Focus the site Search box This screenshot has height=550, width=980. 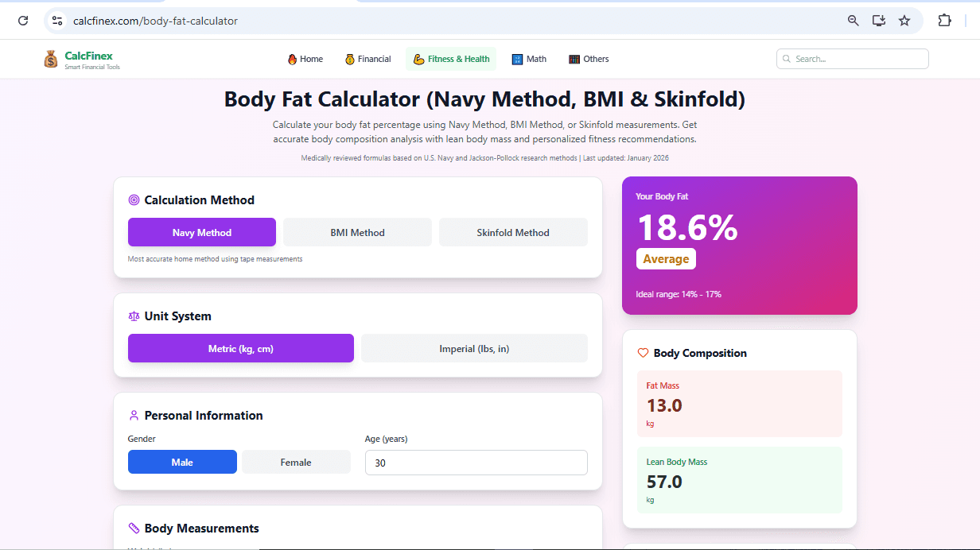coord(853,59)
